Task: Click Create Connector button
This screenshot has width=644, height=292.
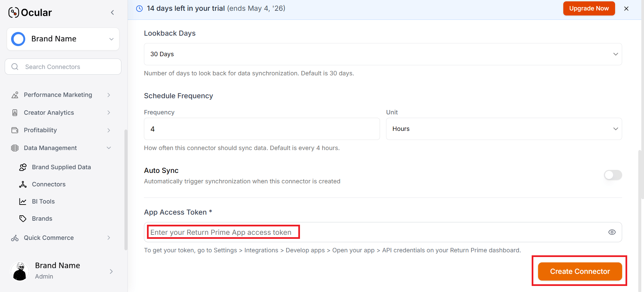Action: pyautogui.click(x=580, y=271)
